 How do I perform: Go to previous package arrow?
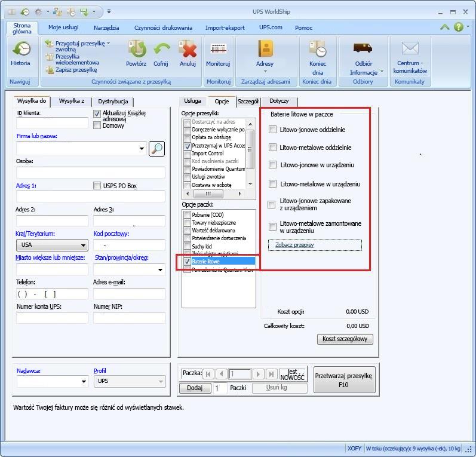pyautogui.click(x=222, y=374)
